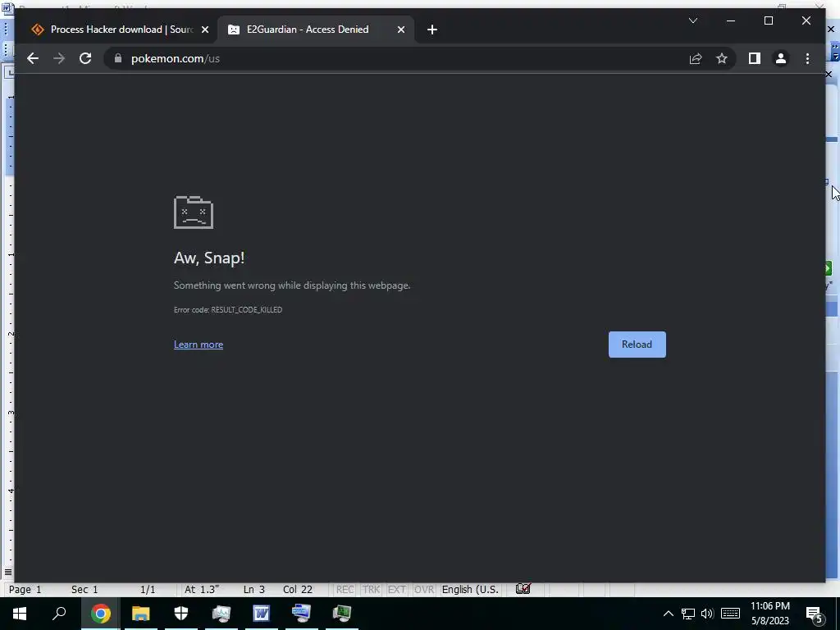Screen dimensions: 840x630
Task: Close the Process Hacker download tab
Action: coord(204,30)
